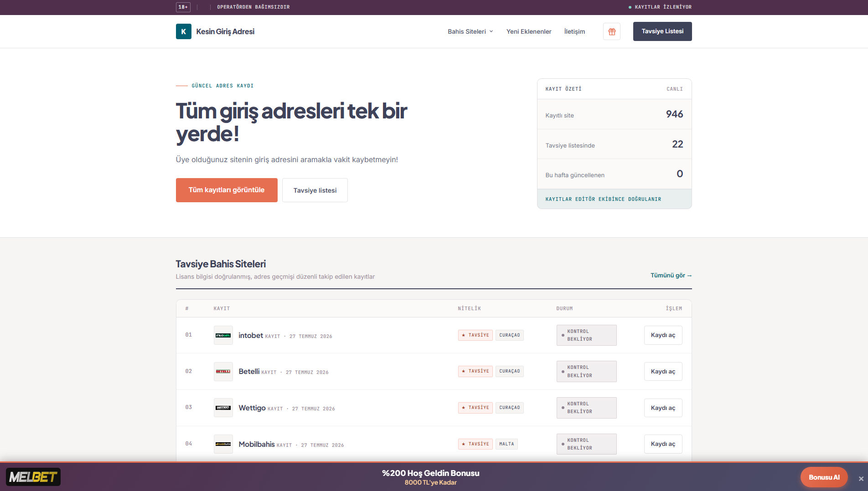Click the MALTA tag on Mobilbahis row

tap(506, 444)
